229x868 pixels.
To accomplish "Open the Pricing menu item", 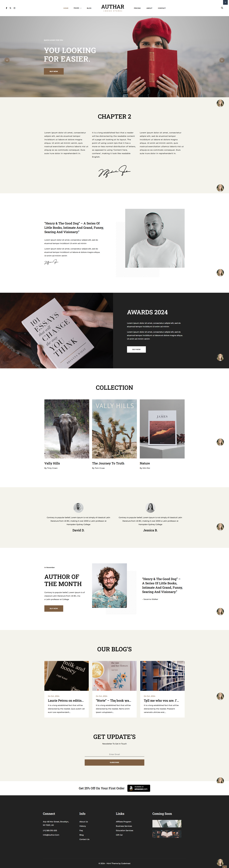I will click(137, 8).
